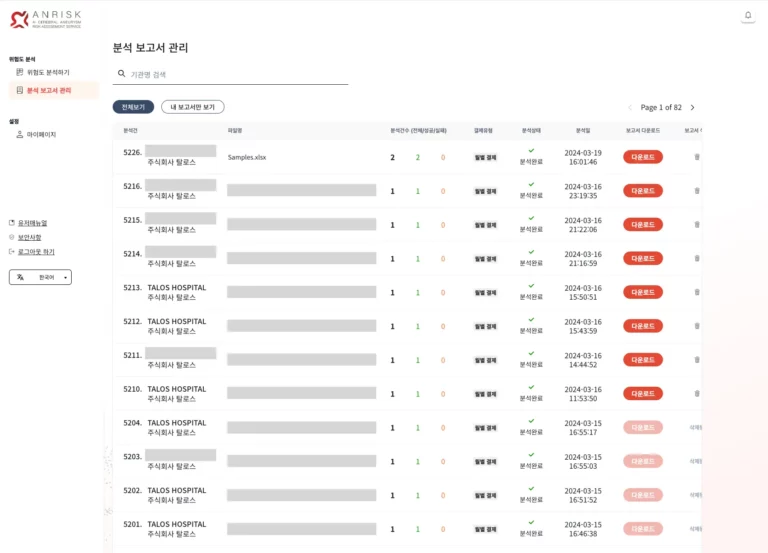
Task: Click the 기관명 검색 search field
Action: coord(235,74)
